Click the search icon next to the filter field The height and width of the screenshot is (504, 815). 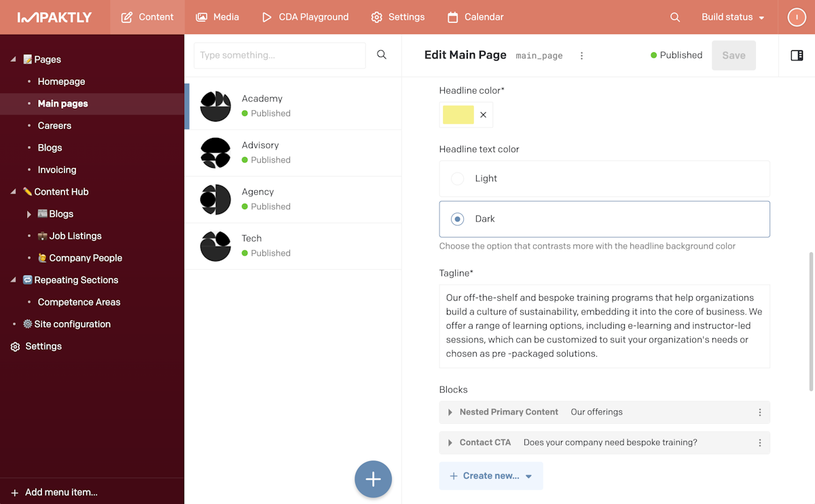pyautogui.click(x=382, y=55)
